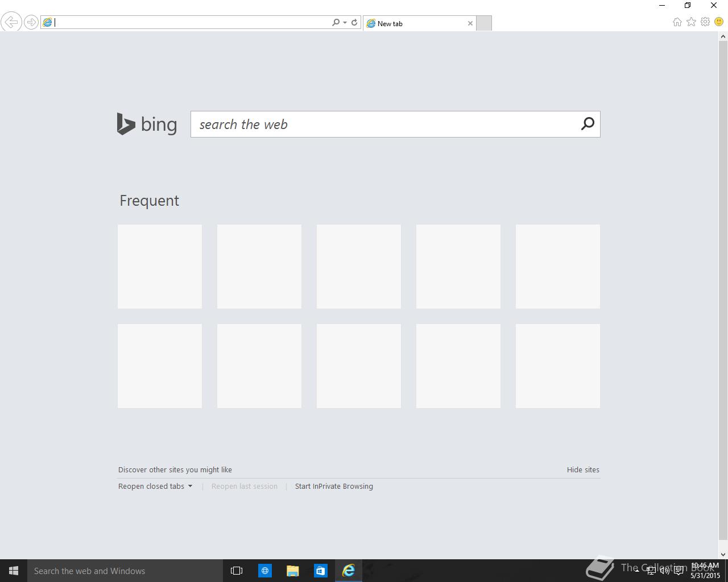Click Start InPrivate Browsing link
728x582 pixels.
pyautogui.click(x=334, y=486)
